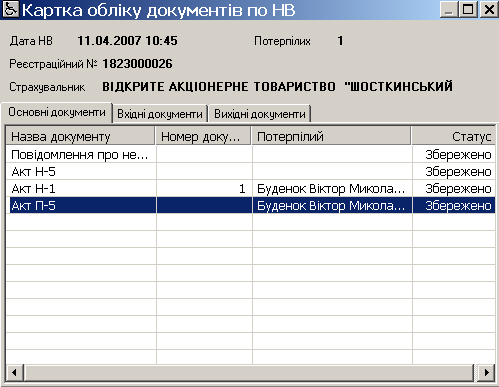Screen dimensions: 499x387
Task: Click the left arrow of horizontal scrollbar
Action: click(x=14, y=372)
